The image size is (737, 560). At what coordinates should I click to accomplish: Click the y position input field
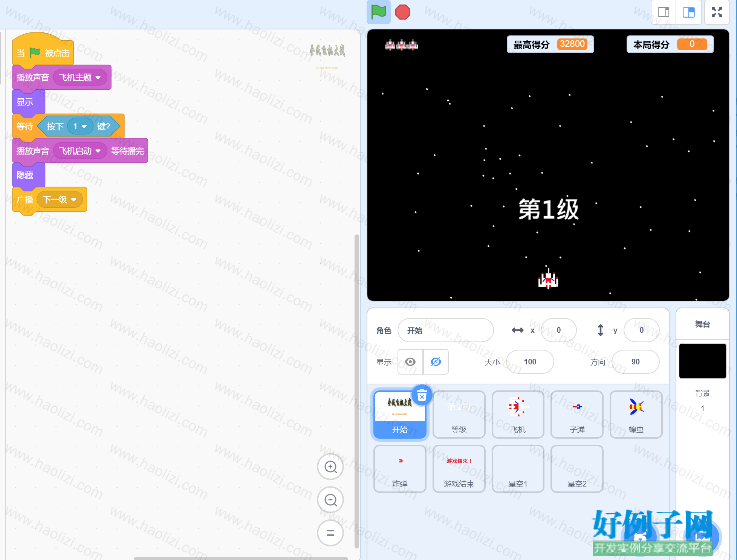[x=641, y=330]
